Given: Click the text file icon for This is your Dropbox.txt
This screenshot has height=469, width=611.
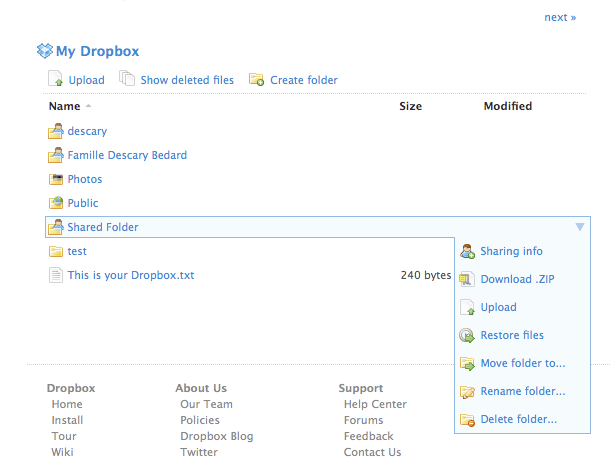Looking at the screenshot, I should pos(56,275).
